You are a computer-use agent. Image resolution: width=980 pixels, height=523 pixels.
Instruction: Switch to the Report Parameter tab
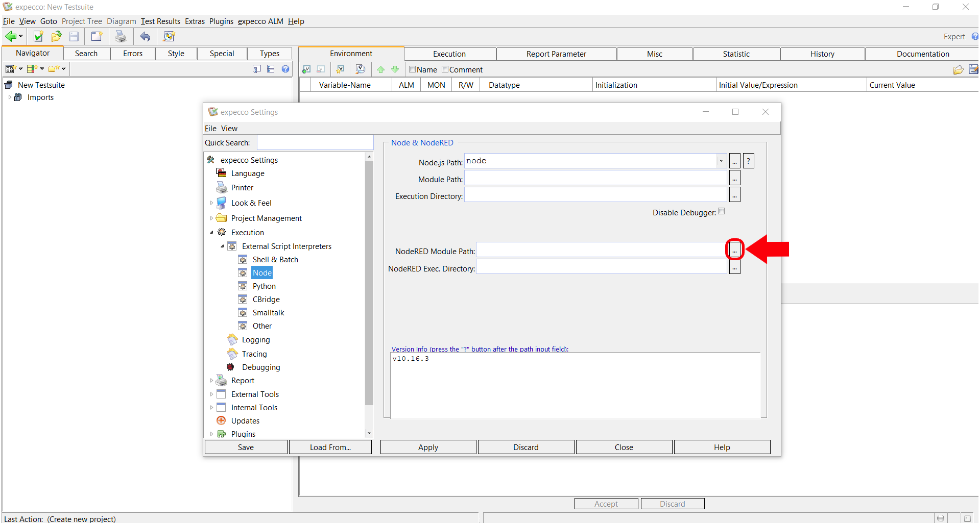click(x=556, y=54)
